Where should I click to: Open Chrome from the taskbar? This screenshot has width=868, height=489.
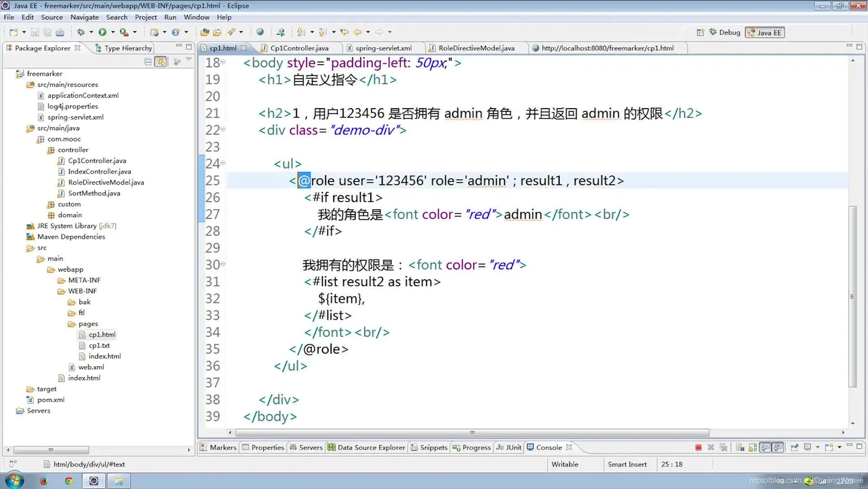(x=69, y=481)
